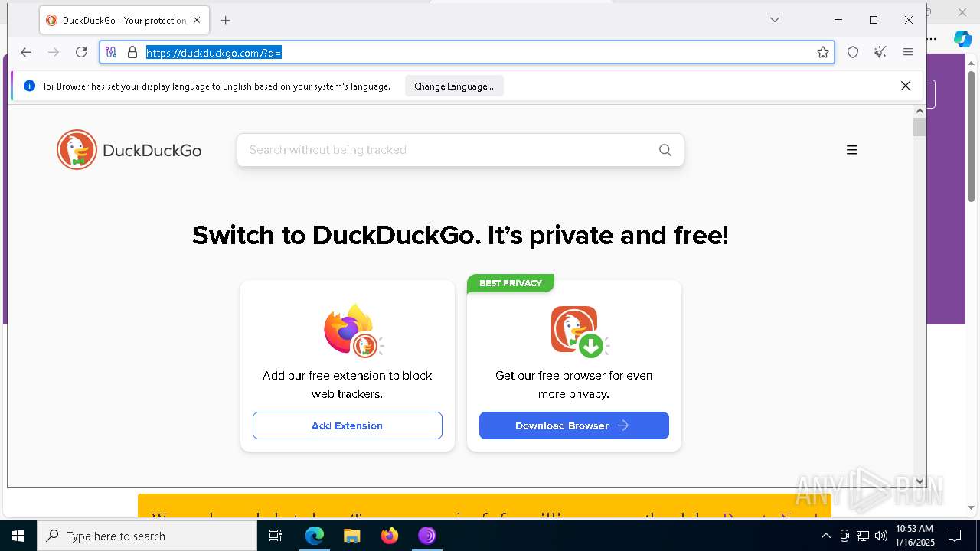
Task: Open a new tab with plus button
Action: [225, 21]
